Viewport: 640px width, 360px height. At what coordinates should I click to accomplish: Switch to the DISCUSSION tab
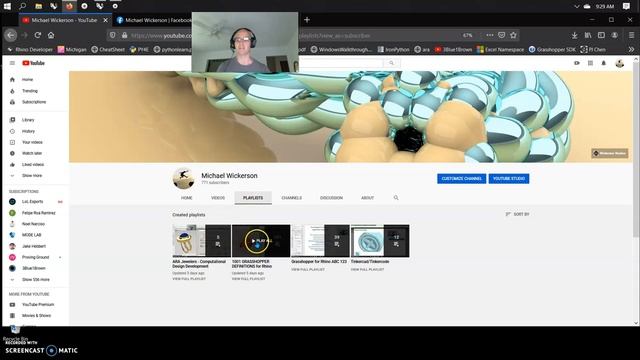tap(331, 198)
